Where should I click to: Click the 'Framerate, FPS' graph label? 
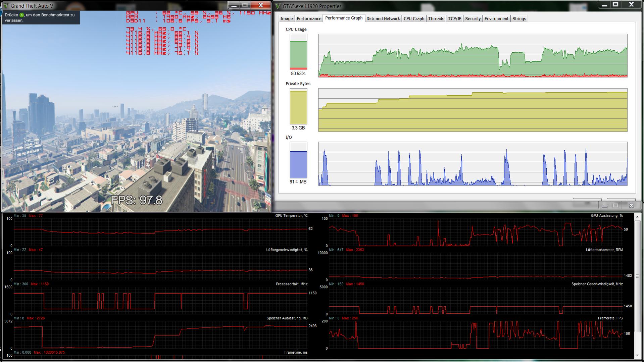[610, 318]
